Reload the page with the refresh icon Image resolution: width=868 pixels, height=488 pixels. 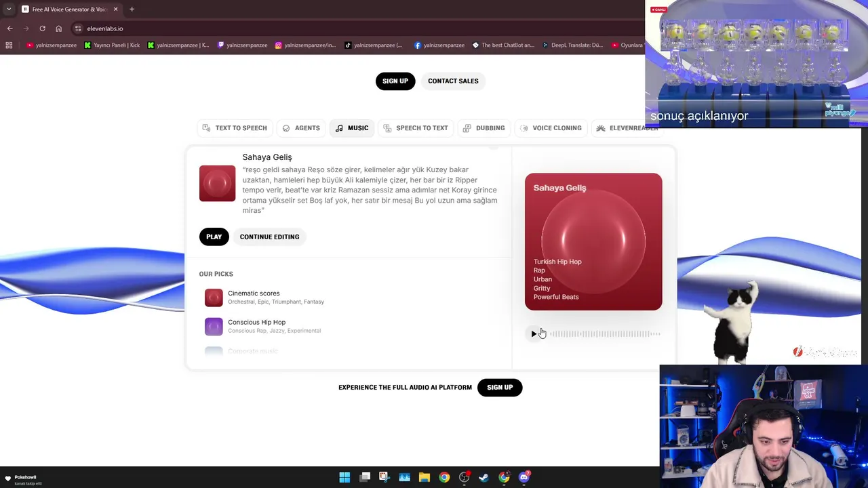click(x=42, y=28)
